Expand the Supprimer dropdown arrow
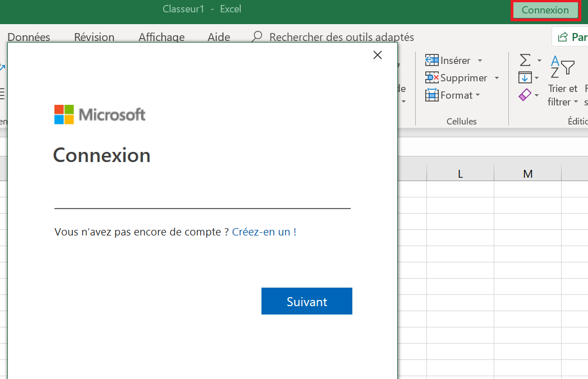The width and height of the screenshot is (588, 379). [x=497, y=78]
